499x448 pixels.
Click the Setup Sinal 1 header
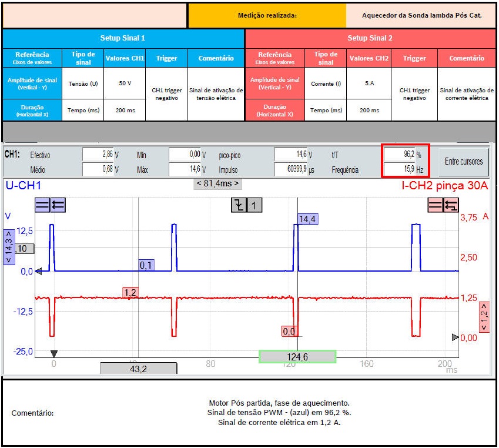coord(123,38)
